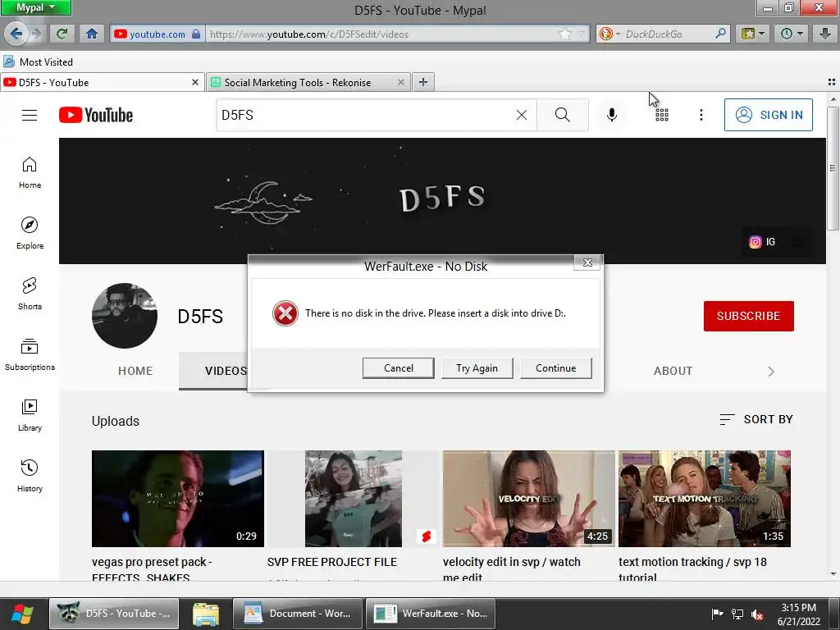The height and width of the screenshot is (630, 840).
Task: Click the YouTube logo
Action: [x=96, y=115]
